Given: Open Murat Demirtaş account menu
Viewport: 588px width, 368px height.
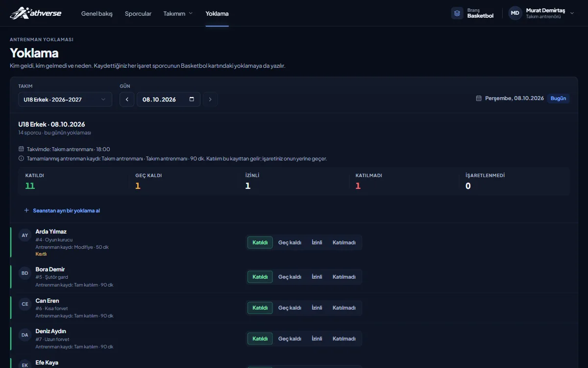Looking at the screenshot, I should [541, 13].
